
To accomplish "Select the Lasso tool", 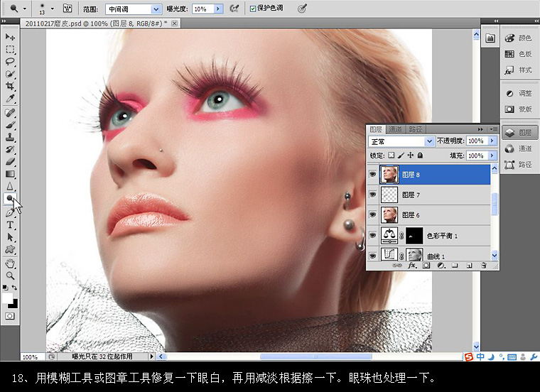I will tap(10, 62).
